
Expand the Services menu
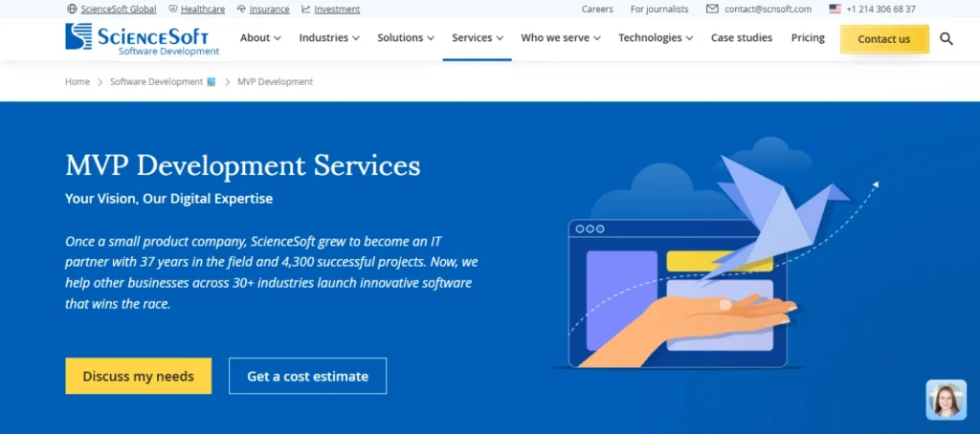[478, 37]
